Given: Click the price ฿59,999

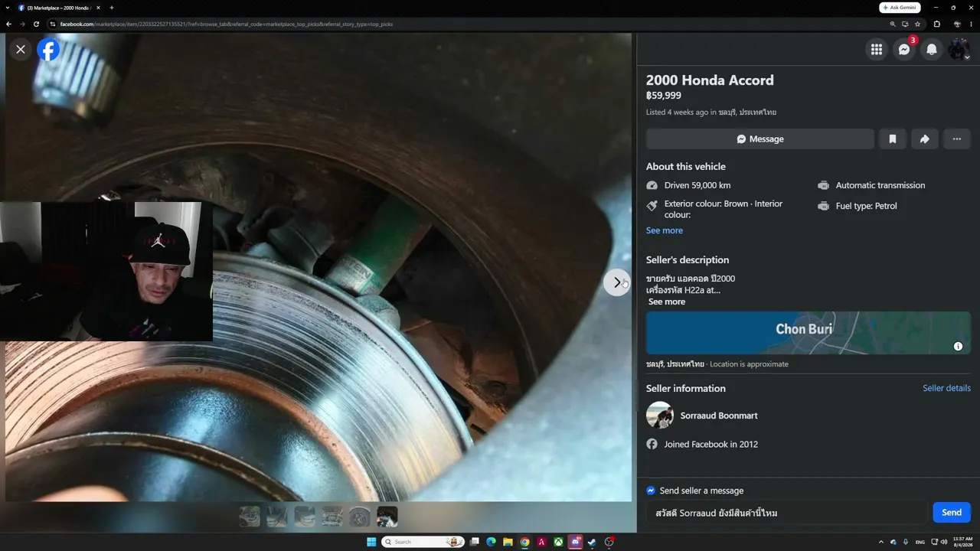Looking at the screenshot, I should (x=664, y=96).
